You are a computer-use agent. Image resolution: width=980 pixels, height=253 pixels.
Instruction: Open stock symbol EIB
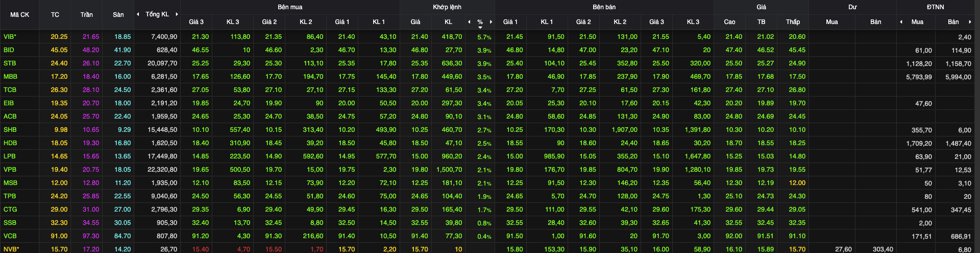tap(9, 103)
